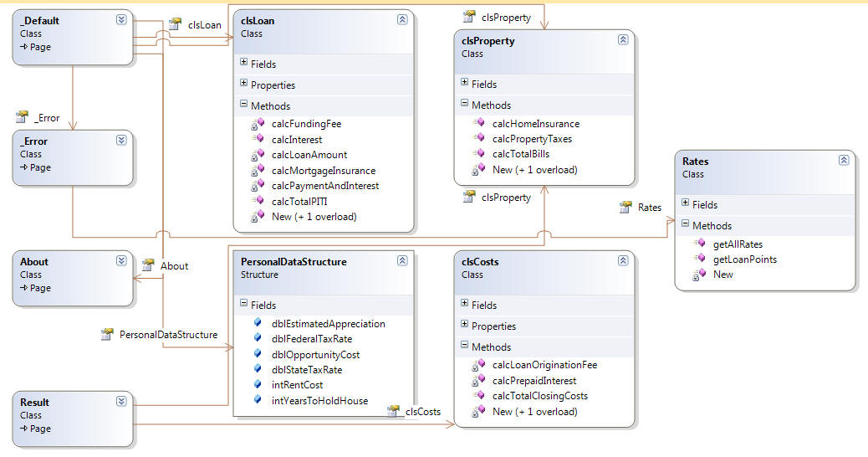Select the PersonalDataStructure structure title
868x457 pixels.
click(294, 261)
